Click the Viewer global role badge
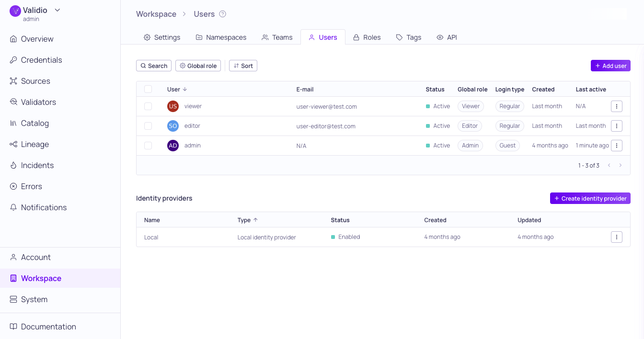 point(471,106)
